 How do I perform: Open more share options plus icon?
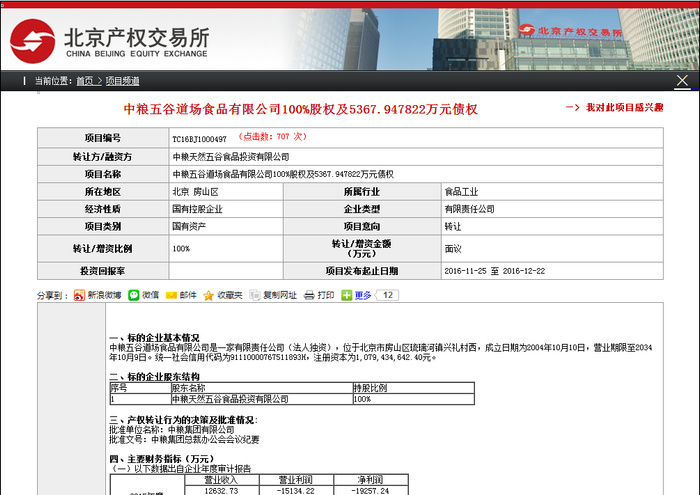347,295
